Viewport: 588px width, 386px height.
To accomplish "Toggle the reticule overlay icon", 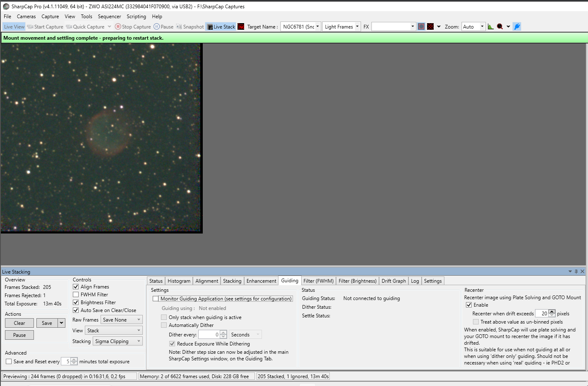I will pyautogui.click(x=430, y=26).
